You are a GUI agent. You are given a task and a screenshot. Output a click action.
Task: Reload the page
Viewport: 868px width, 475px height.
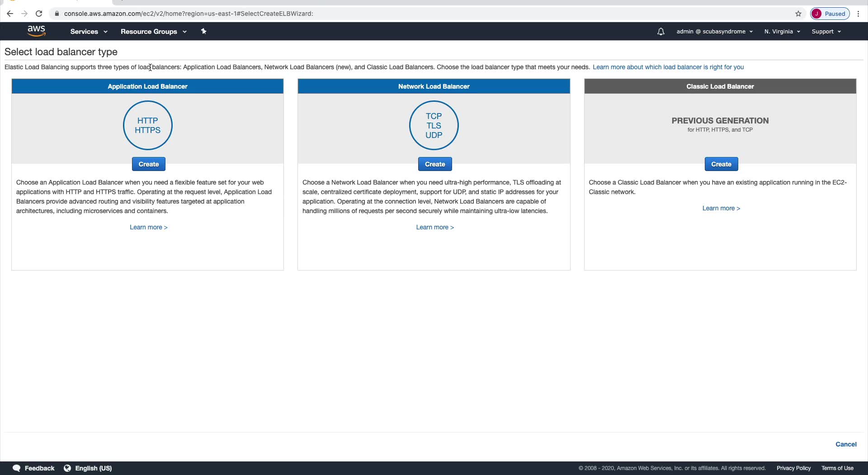[39, 14]
